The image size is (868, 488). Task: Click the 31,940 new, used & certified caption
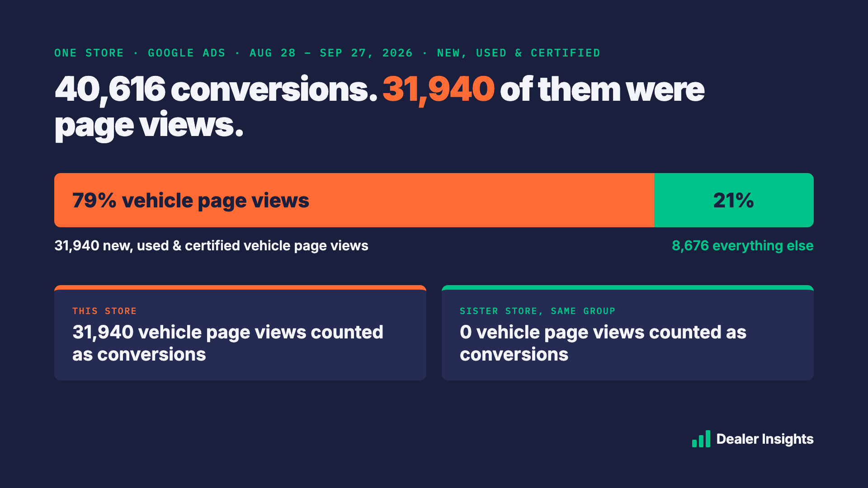[x=211, y=245]
